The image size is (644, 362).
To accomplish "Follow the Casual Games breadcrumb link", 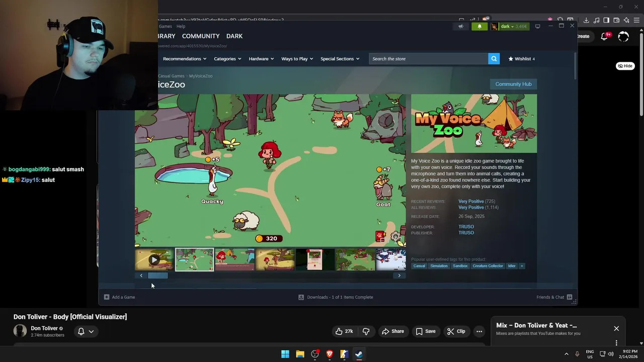I will [x=172, y=76].
